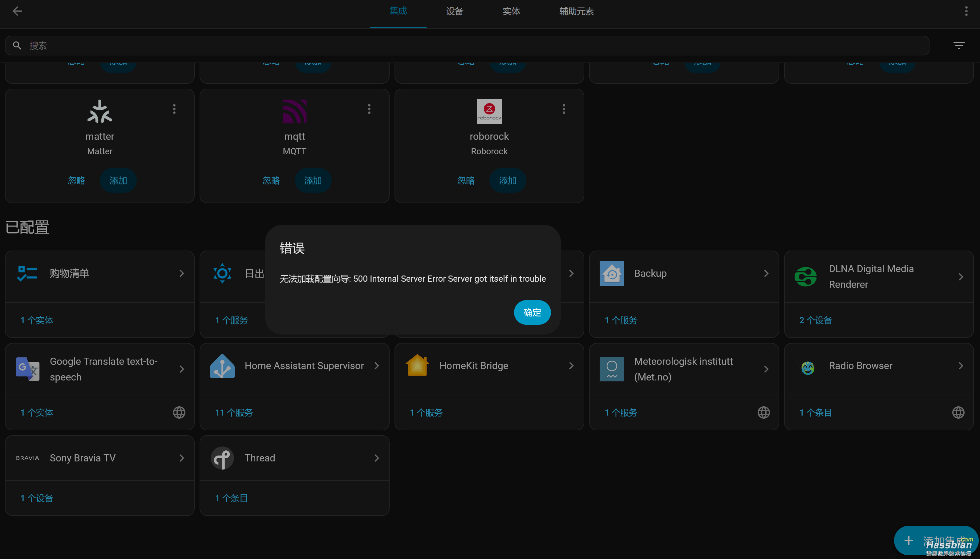The width and height of the screenshot is (980, 559).
Task: Open the filter options icon
Action: pos(958,46)
